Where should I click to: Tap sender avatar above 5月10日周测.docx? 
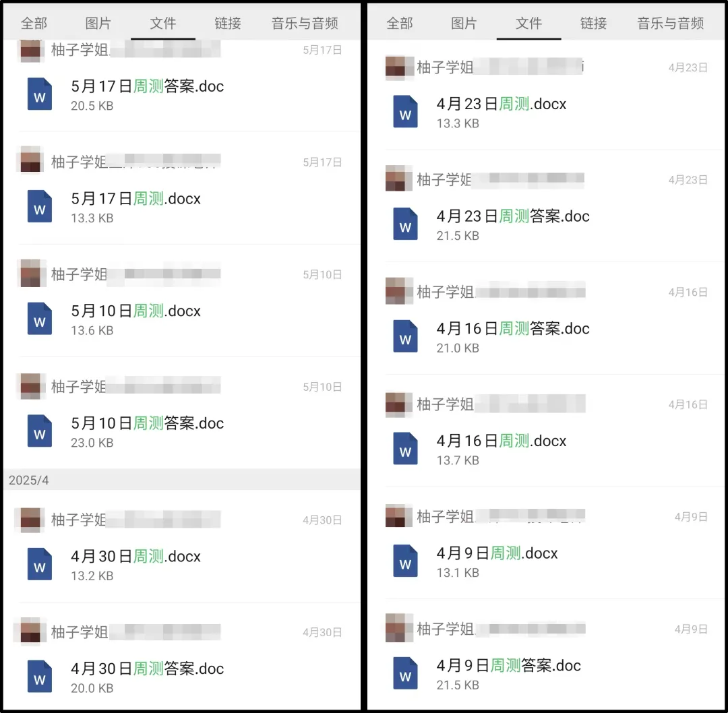[32, 274]
